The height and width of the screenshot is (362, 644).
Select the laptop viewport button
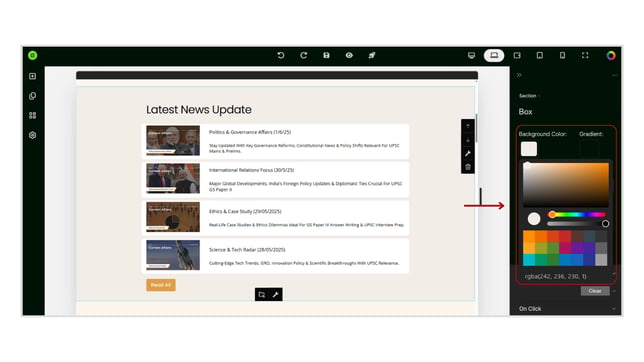[494, 55]
